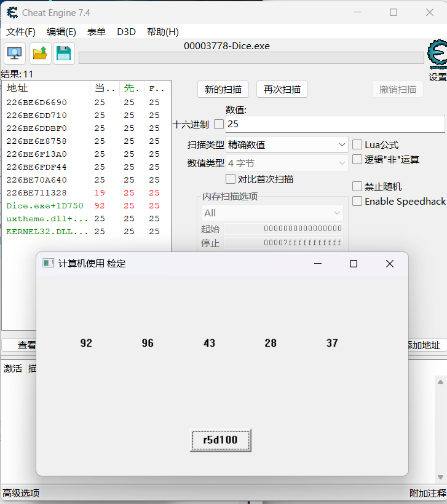Click the 查看 button

(19, 345)
